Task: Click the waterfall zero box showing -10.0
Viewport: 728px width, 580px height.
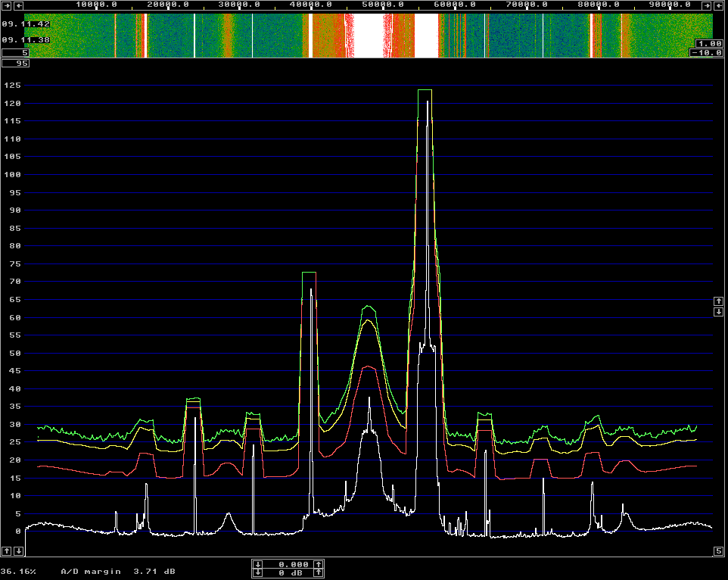Action: point(707,52)
